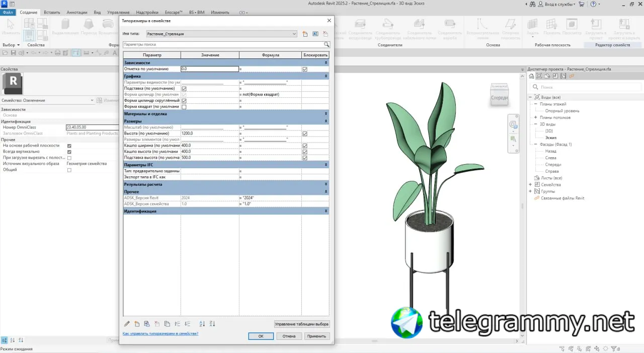The height and width of the screenshot is (353, 644).
Task: Click the Delete Parameter icon at dialog bottom
Action: click(157, 324)
